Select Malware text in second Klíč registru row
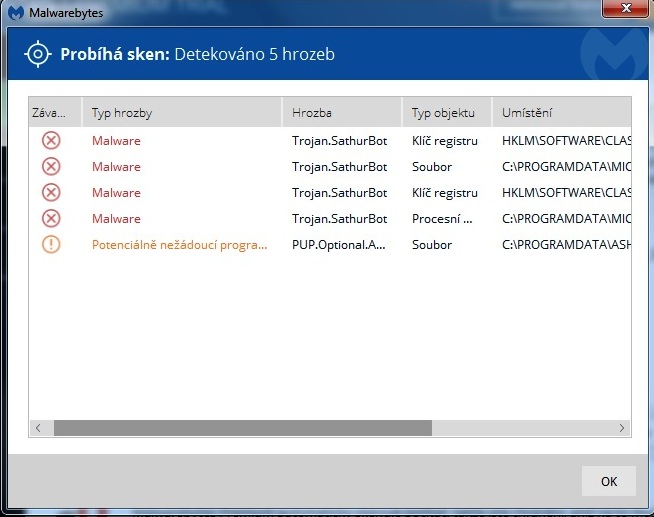This screenshot has width=654, height=517. tap(116, 193)
